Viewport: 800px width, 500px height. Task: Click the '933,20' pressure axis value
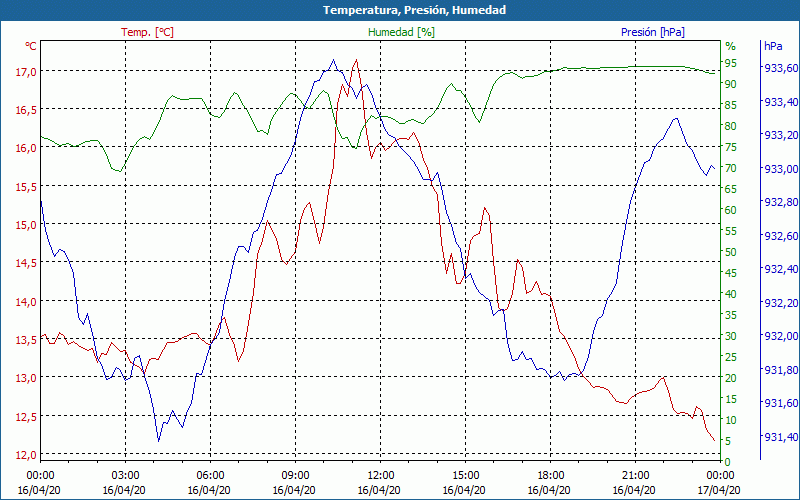point(781,135)
